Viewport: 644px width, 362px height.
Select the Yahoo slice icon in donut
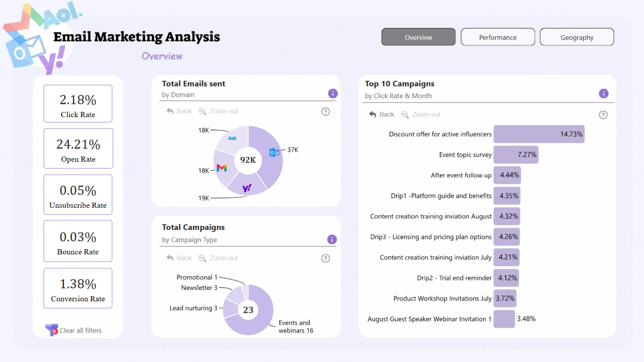[x=247, y=188]
